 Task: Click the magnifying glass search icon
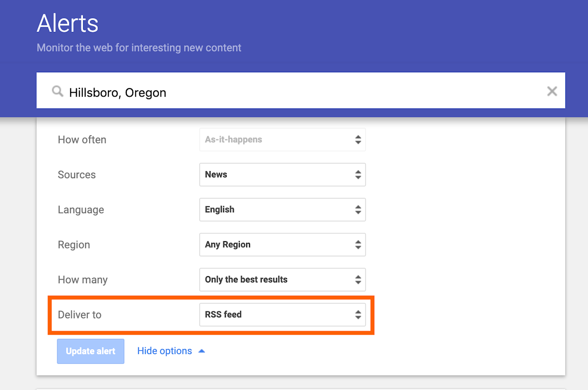pos(58,91)
